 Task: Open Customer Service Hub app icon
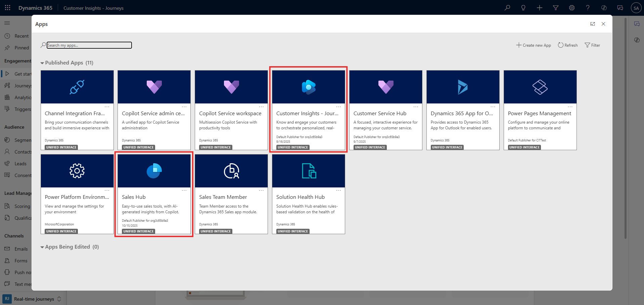coord(386,87)
